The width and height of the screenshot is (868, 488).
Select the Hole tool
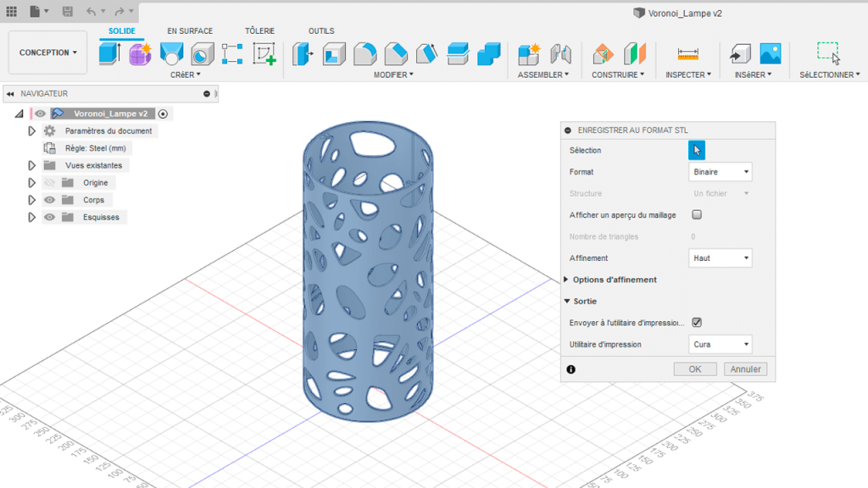click(202, 54)
